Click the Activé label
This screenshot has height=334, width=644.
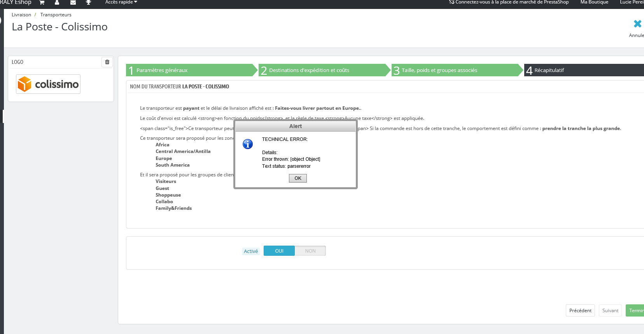pos(251,251)
